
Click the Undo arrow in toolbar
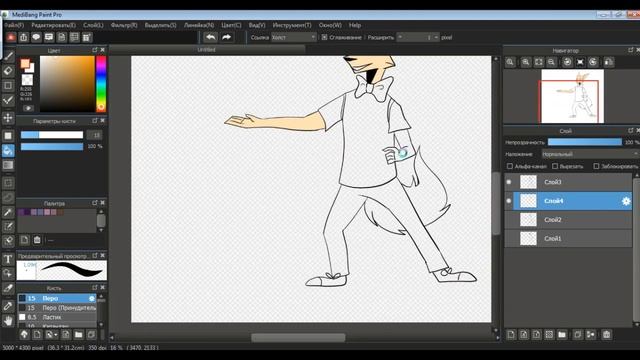(211, 37)
